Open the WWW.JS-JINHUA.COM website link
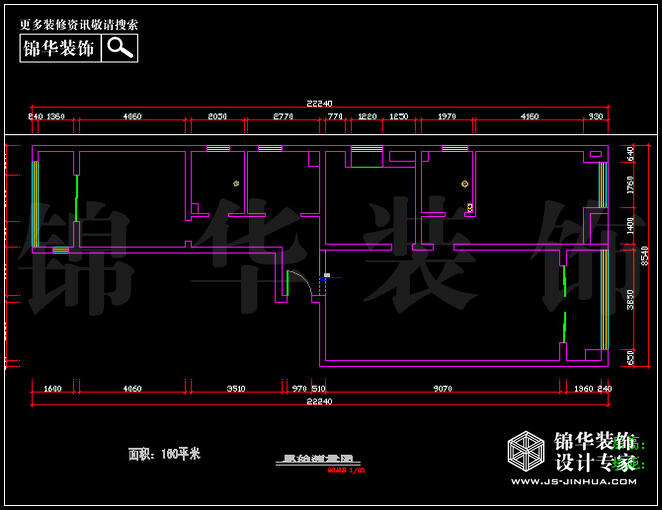The width and height of the screenshot is (662, 510). coord(574,482)
